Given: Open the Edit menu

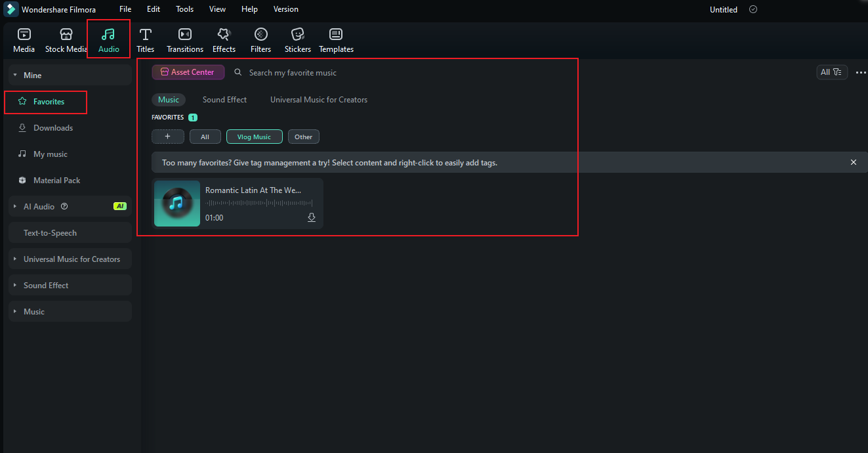Looking at the screenshot, I should point(154,9).
